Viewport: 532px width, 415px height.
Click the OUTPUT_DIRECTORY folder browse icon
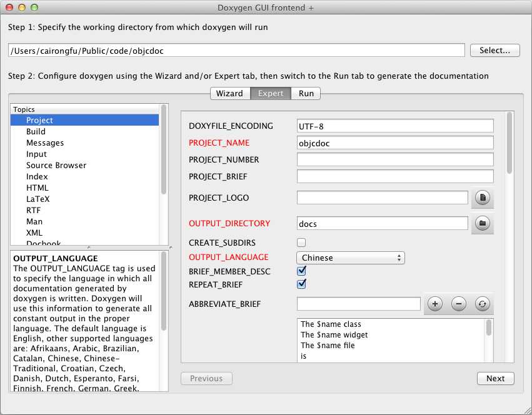coord(482,223)
